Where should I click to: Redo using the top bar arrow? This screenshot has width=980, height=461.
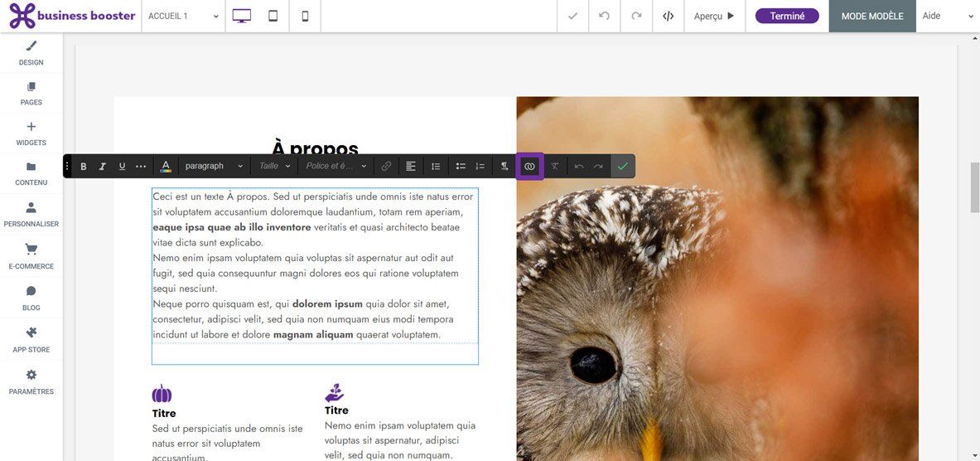(x=636, y=17)
